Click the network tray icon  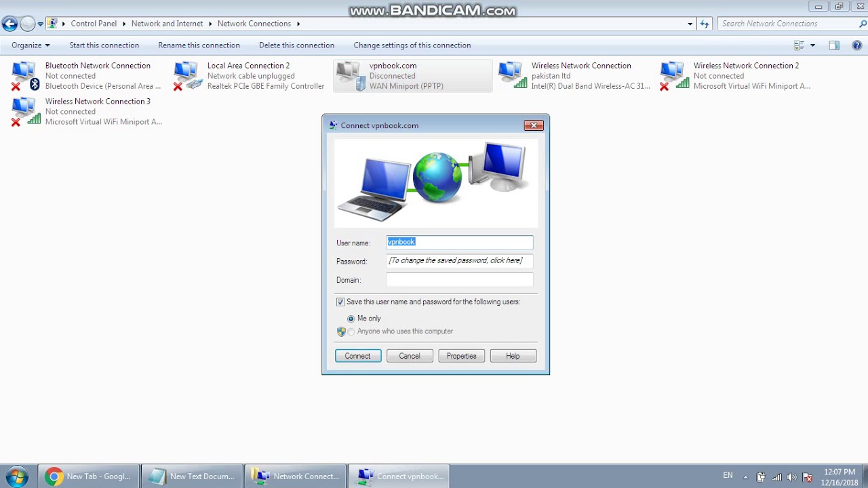[776, 477]
